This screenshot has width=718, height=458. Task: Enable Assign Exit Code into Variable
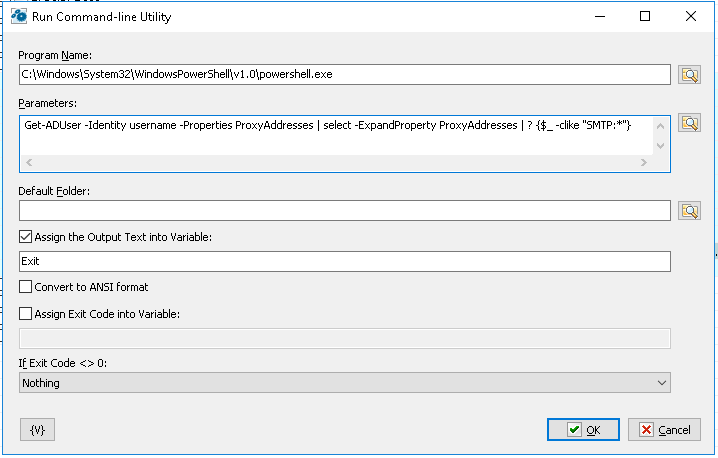26,314
